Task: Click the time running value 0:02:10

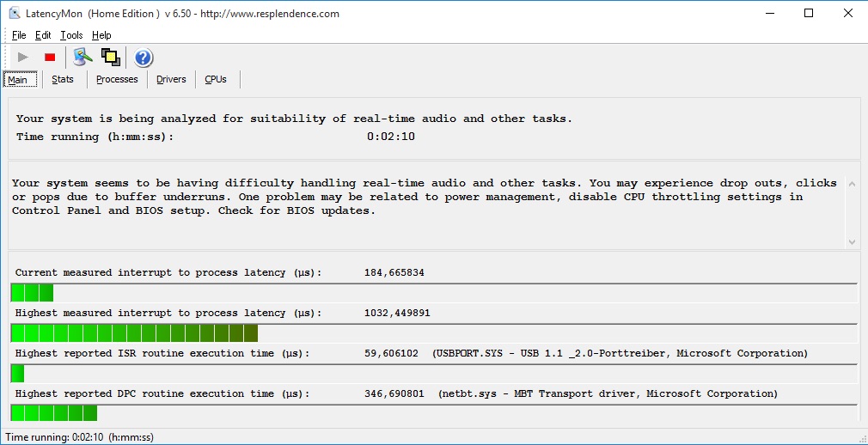Action: (391, 137)
